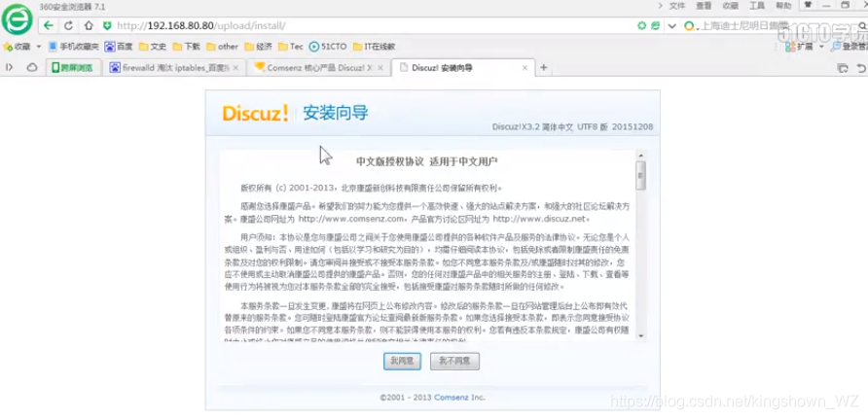This screenshot has height=419, width=868.
Task: Expand the address bar history dropdown
Action: click(672, 26)
